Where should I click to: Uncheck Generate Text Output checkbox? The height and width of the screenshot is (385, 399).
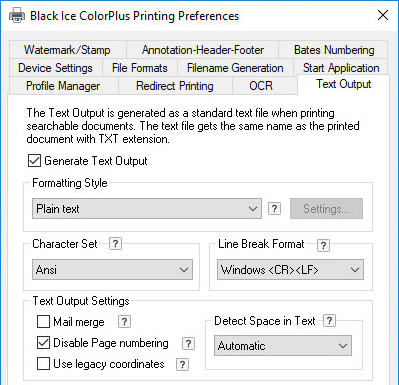(34, 161)
